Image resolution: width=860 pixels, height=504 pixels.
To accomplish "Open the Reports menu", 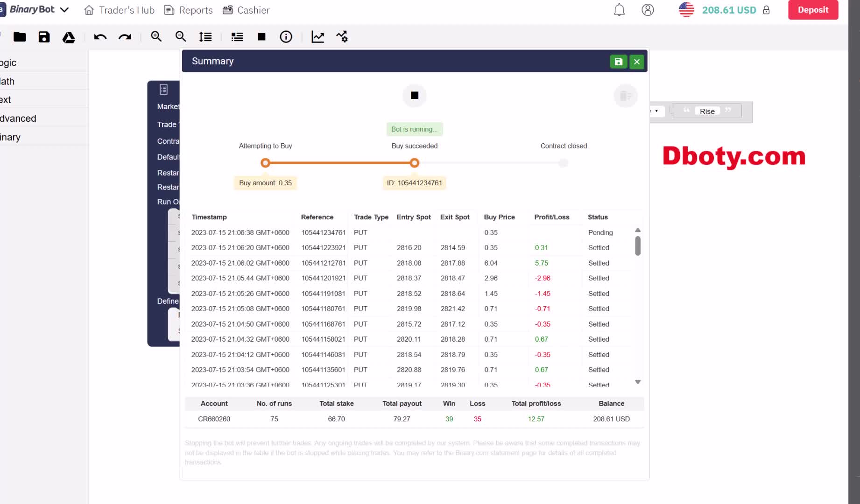I will (189, 10).
